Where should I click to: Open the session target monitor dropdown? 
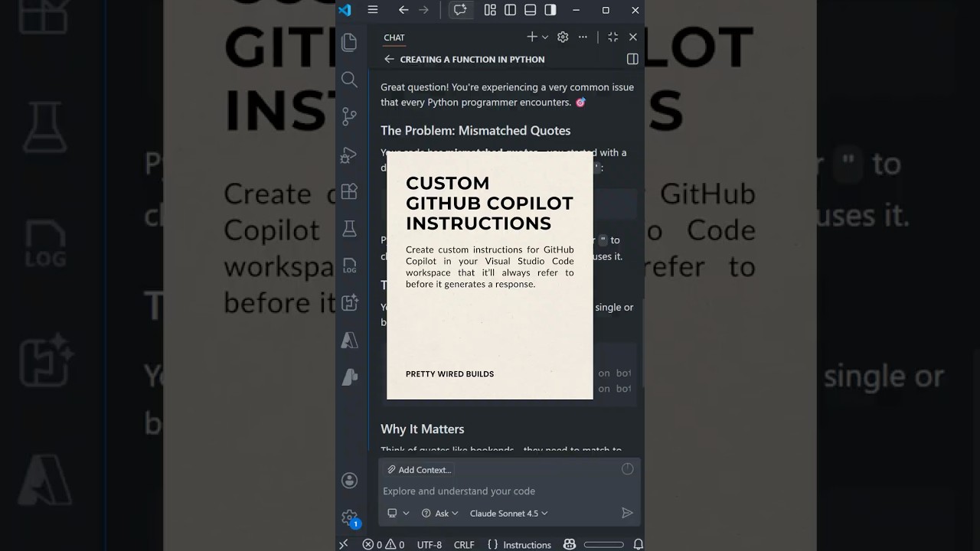pyautogui.click(x=397, y=514)
